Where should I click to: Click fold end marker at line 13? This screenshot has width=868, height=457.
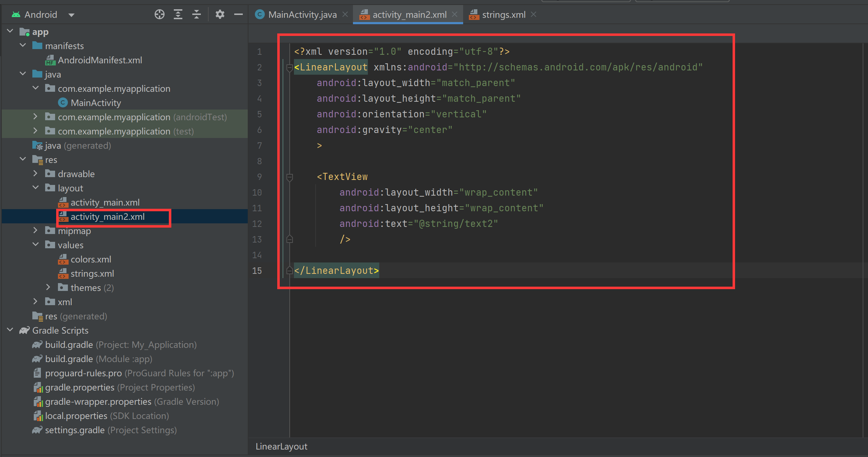point(290,239)
